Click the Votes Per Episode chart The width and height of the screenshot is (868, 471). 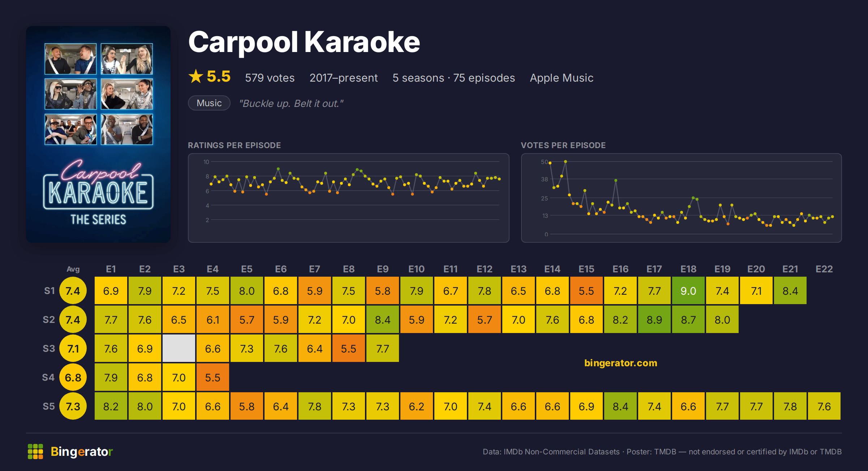point(682,198)
